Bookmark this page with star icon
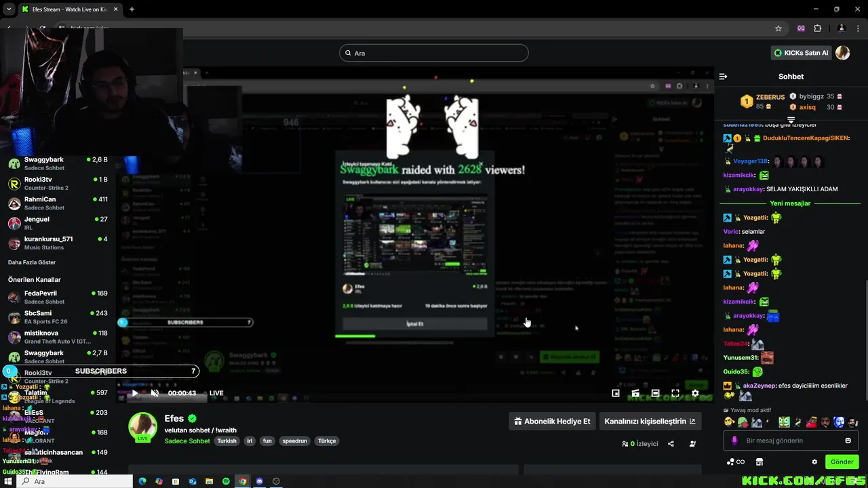Image resolution: width=868 pixels, height=488 pixels. 778,28
